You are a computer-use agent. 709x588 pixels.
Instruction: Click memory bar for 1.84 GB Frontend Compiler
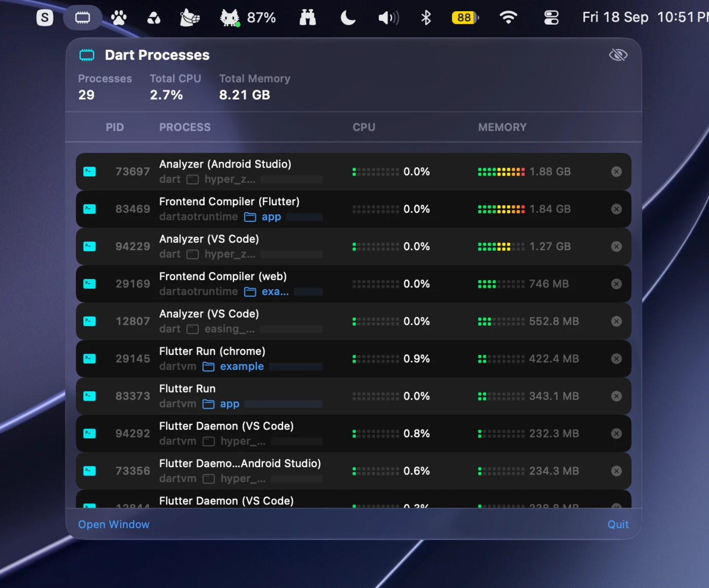[501, 210]
